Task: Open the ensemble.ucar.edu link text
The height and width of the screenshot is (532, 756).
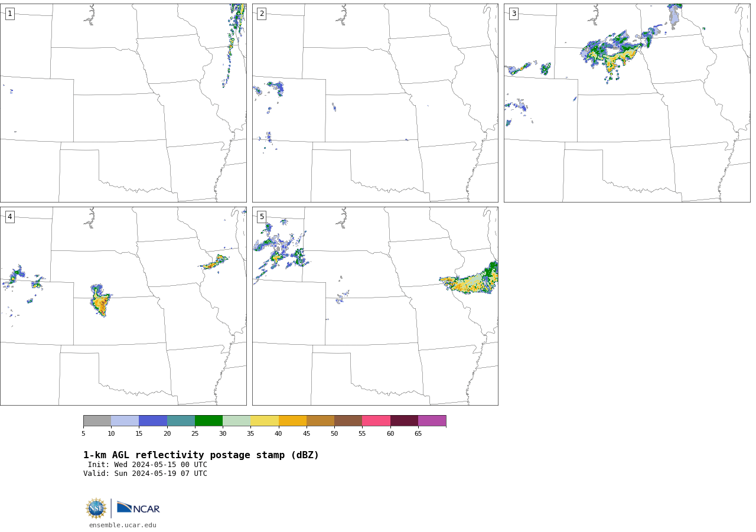Action: click(x=123, y=525)
